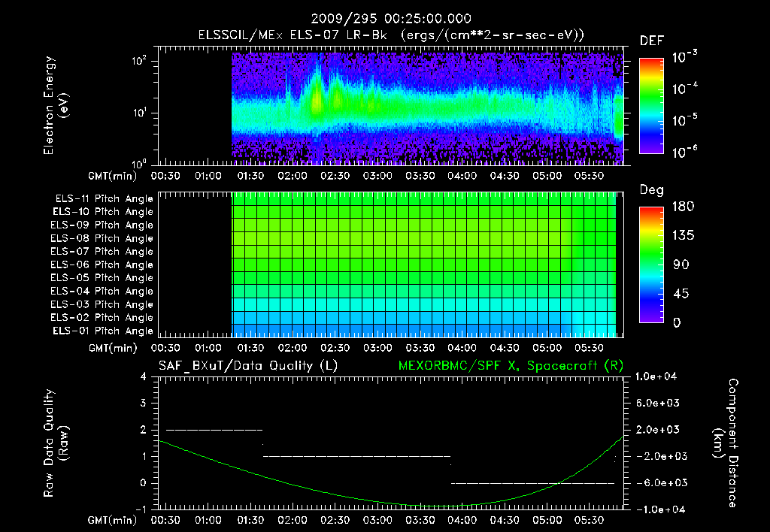Image resolution: width=770 pixels, height=532 pixels.
Task: Click the SAF_BXuT/Data Quality (L) title
Action: 248,366
